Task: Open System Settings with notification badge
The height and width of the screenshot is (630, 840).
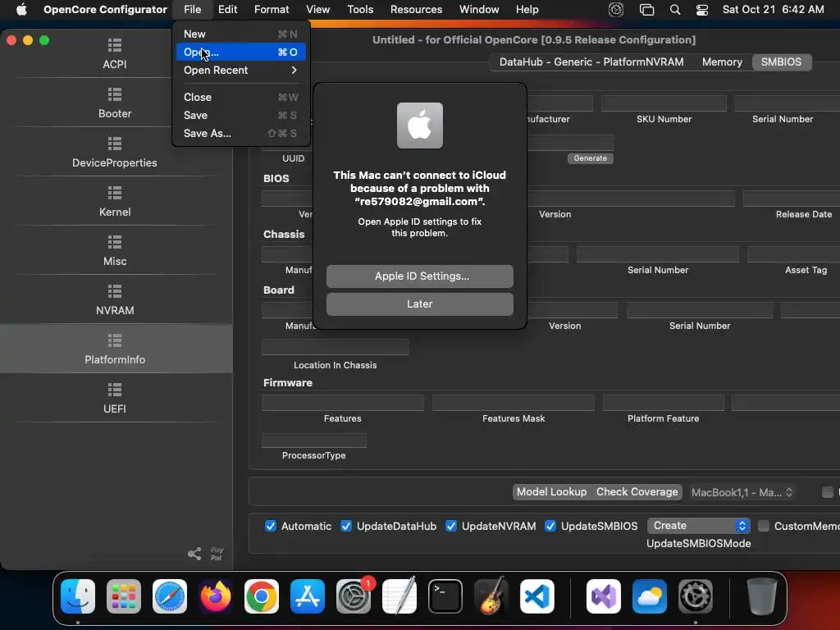Action: coord(354,596)
